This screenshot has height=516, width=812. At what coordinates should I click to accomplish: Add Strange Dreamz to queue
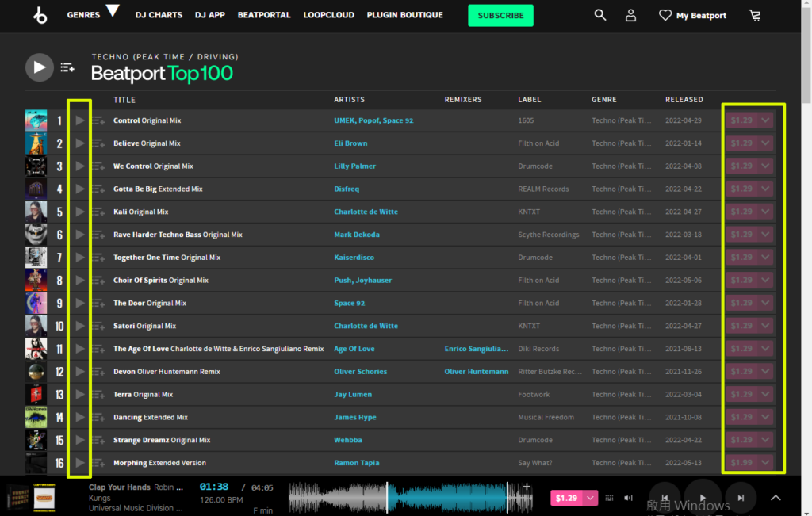(98, 440)
